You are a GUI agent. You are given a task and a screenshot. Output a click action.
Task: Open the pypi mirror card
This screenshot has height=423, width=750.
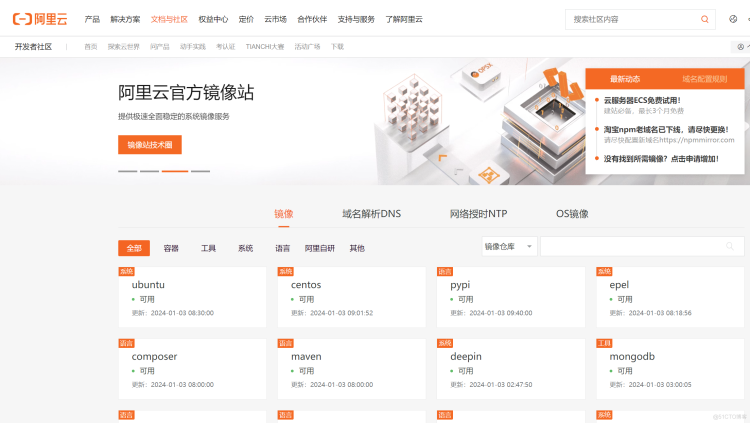coord(511,297)
